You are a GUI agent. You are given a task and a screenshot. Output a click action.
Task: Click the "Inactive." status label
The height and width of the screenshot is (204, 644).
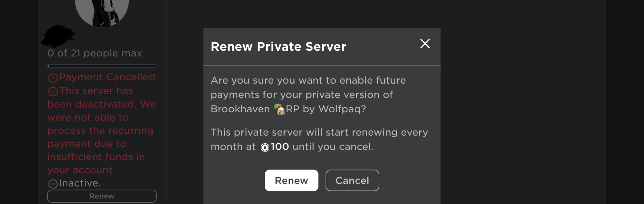(80, 183)
